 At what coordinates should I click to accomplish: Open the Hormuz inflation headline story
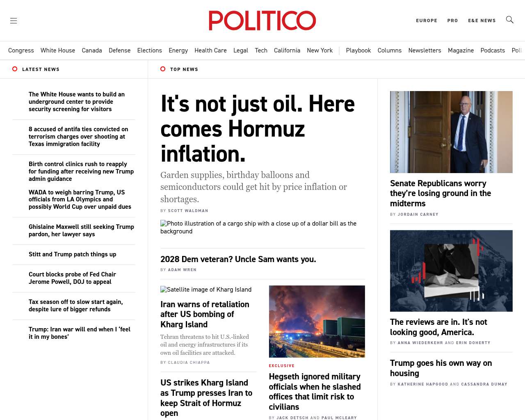click(x=258, y=129)
